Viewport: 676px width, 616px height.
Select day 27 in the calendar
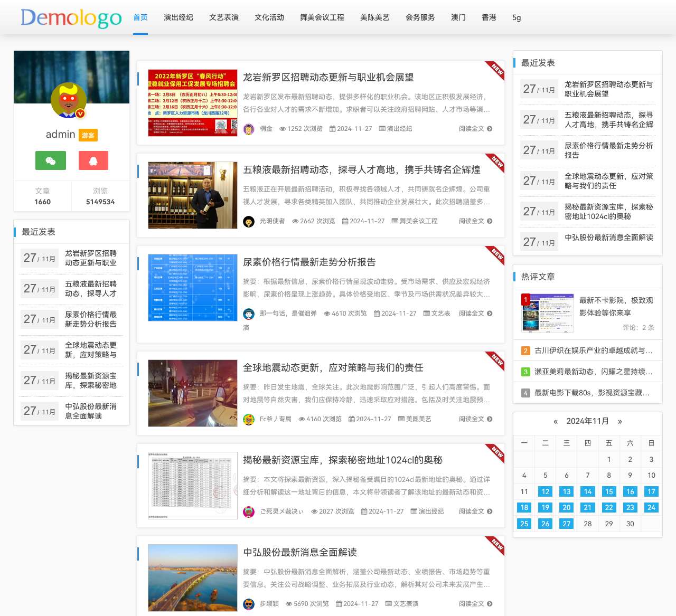tap(566, 524)
